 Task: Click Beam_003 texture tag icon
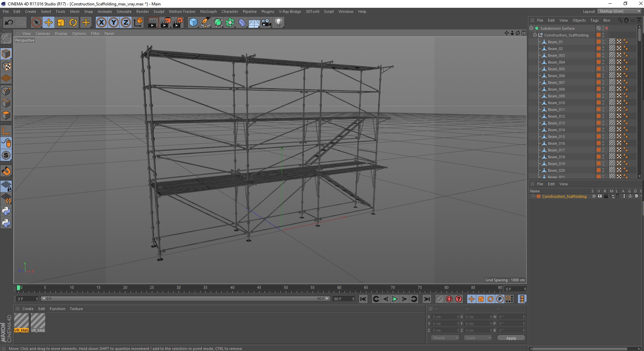(612, 55)
